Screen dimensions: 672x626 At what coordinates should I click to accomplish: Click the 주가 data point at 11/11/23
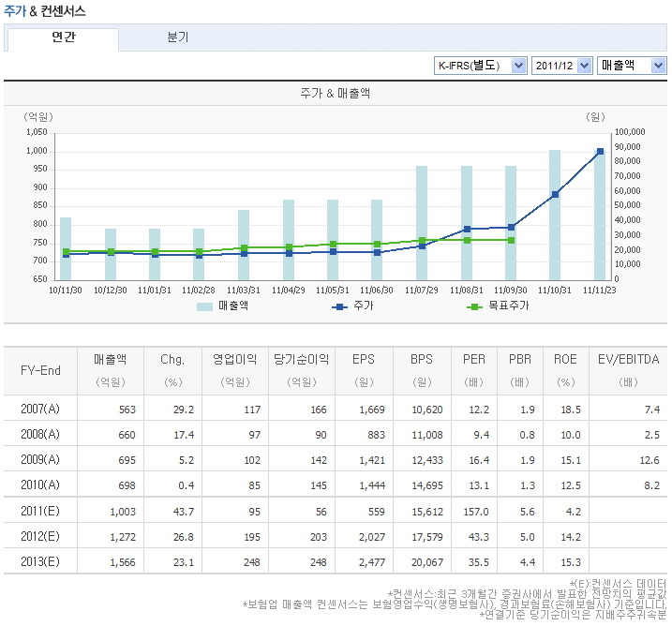click(600, 151)
